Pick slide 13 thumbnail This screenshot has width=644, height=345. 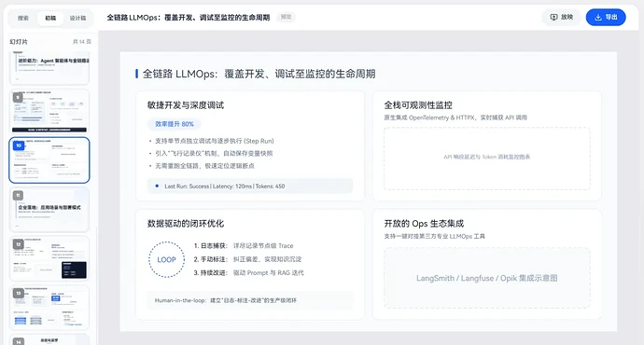tap(49, 308)
